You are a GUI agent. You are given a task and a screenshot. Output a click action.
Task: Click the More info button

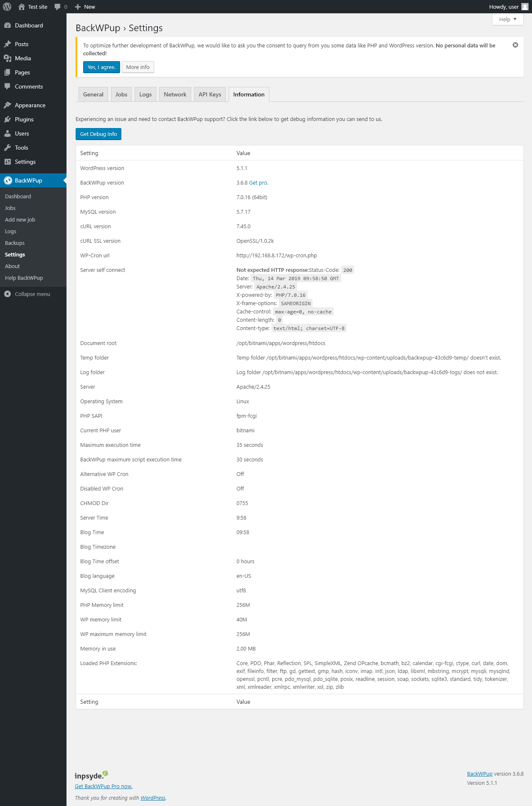138,67
